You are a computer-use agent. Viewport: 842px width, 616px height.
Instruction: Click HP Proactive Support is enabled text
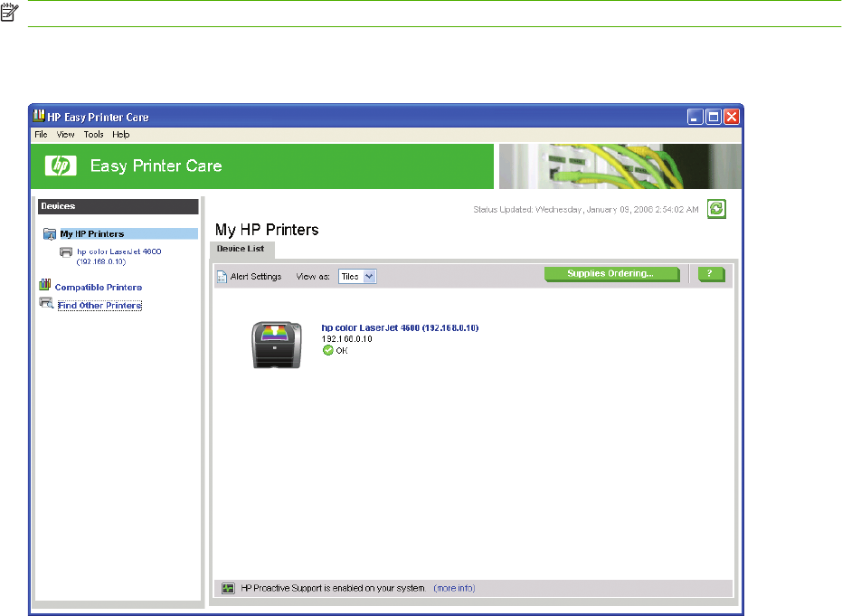(x=333, y=589)
